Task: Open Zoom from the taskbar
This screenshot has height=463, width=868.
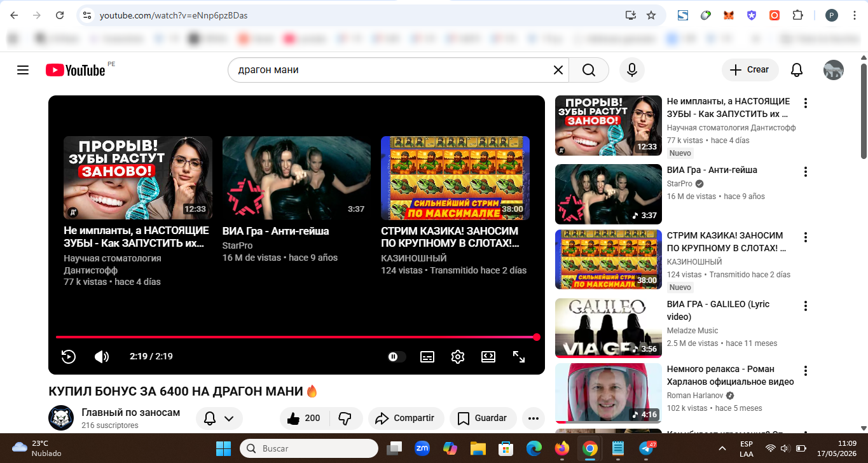Action: 422,448
